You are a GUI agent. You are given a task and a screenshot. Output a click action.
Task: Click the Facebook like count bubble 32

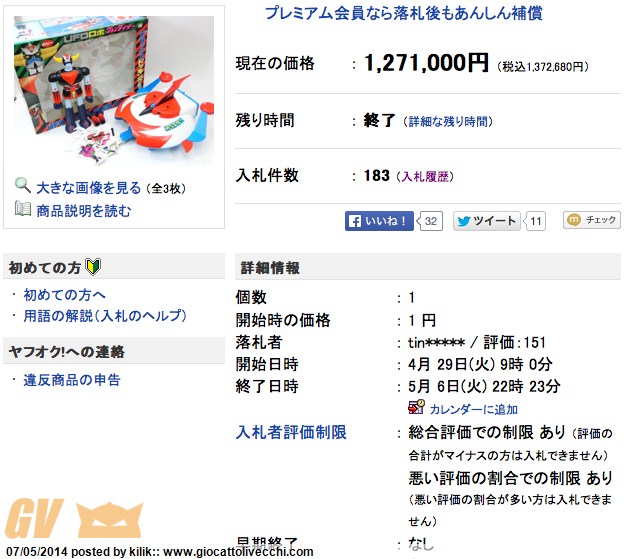(430, 221)
